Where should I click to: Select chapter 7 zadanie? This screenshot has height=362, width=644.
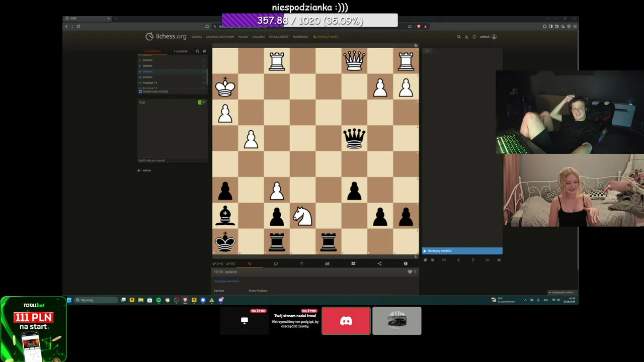[x=171, y=60]
